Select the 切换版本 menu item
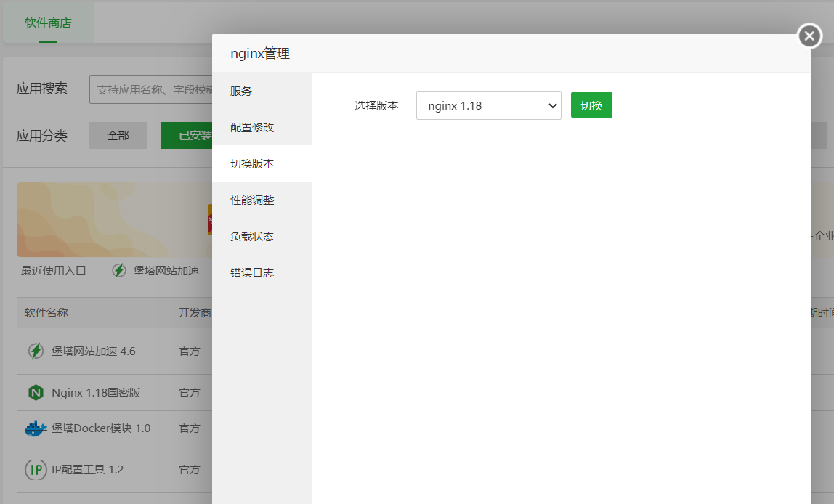The width and height of the screenshot is (834, 504). tap(262, 163)
